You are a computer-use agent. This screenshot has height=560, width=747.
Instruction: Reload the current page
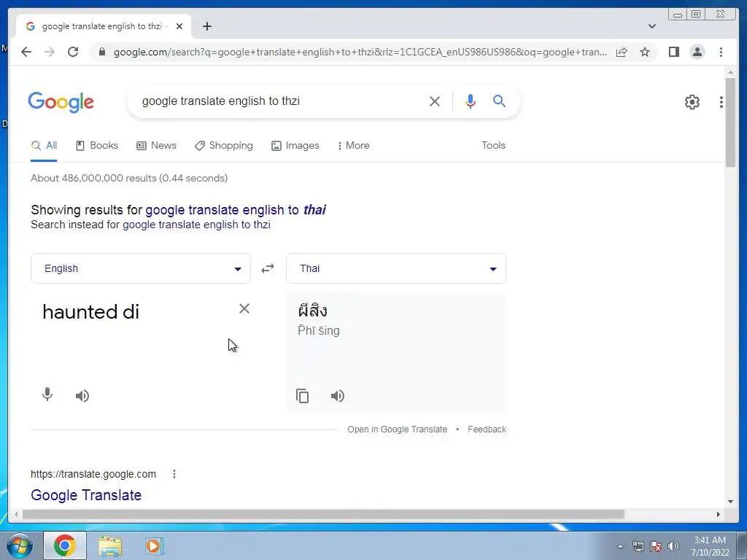pyautogui.click(x=73, y=52)
